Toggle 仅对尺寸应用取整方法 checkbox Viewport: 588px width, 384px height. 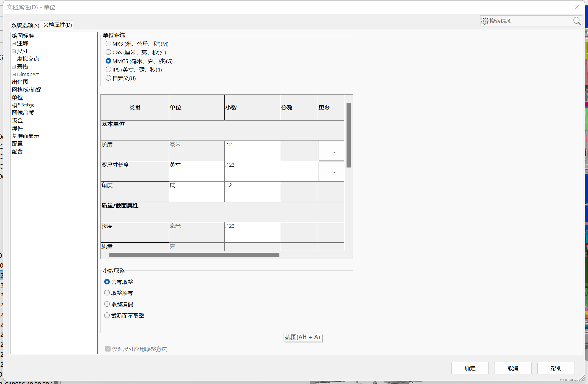(108, 349)
